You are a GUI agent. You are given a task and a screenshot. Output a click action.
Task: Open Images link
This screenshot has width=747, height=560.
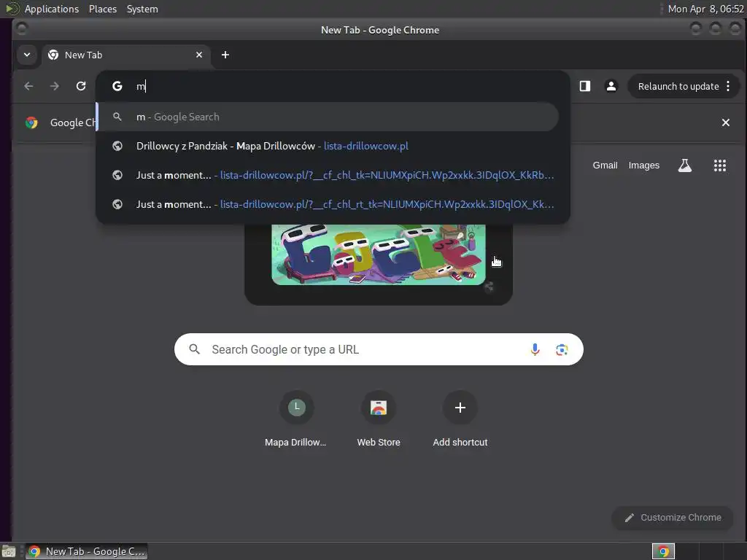tap(643, 166)
